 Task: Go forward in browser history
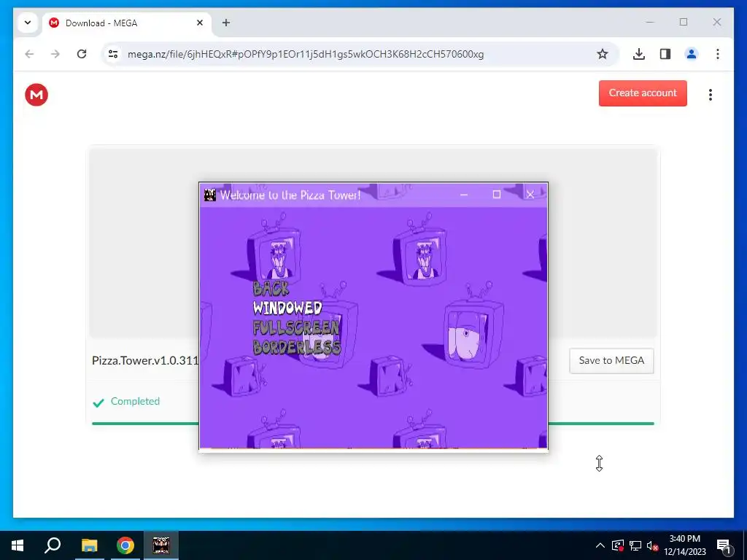coord(55,54)
